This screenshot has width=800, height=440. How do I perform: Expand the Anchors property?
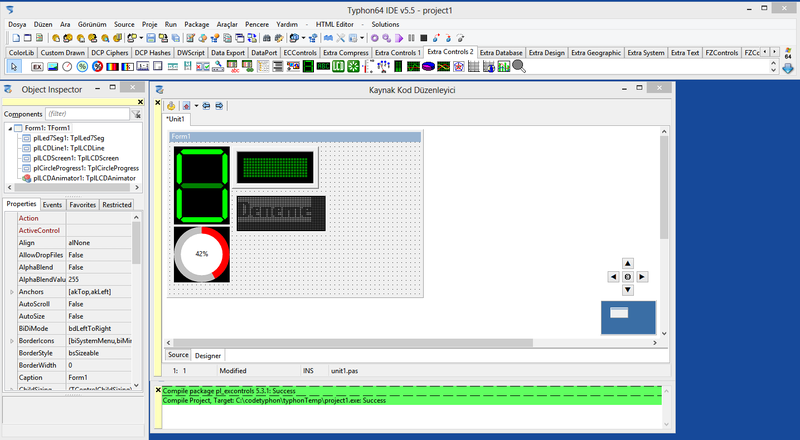(12, 292)
